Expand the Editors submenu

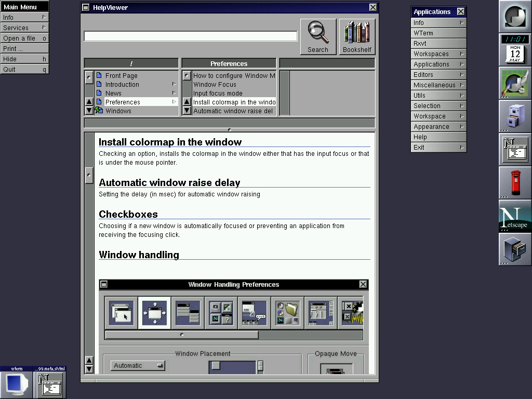click(438, 75)
